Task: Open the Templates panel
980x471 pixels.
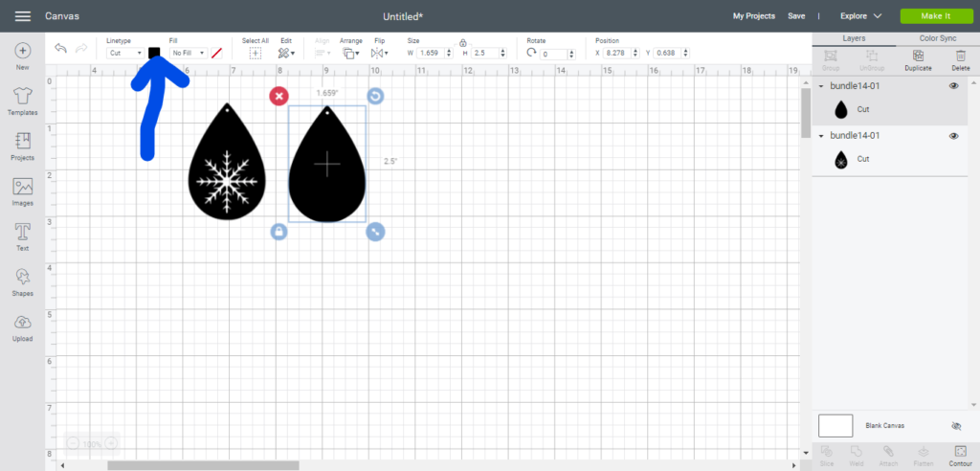Action: 22,99
